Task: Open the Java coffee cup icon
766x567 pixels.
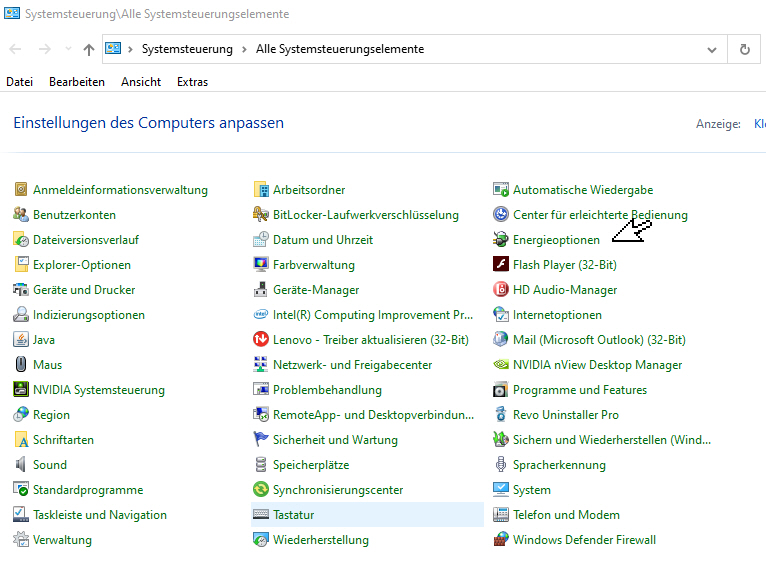Action: point(21,339)
